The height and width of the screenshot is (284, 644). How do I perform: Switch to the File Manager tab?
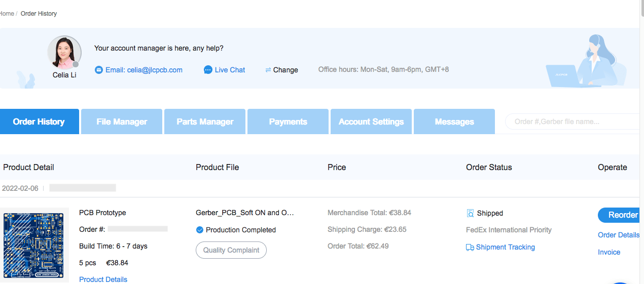tap(122, 121)
